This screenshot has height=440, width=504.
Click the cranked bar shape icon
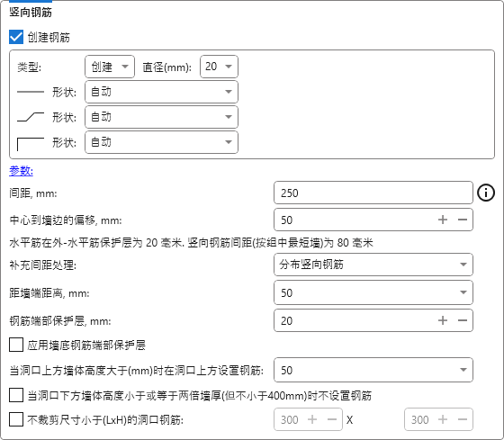[31, 117]
